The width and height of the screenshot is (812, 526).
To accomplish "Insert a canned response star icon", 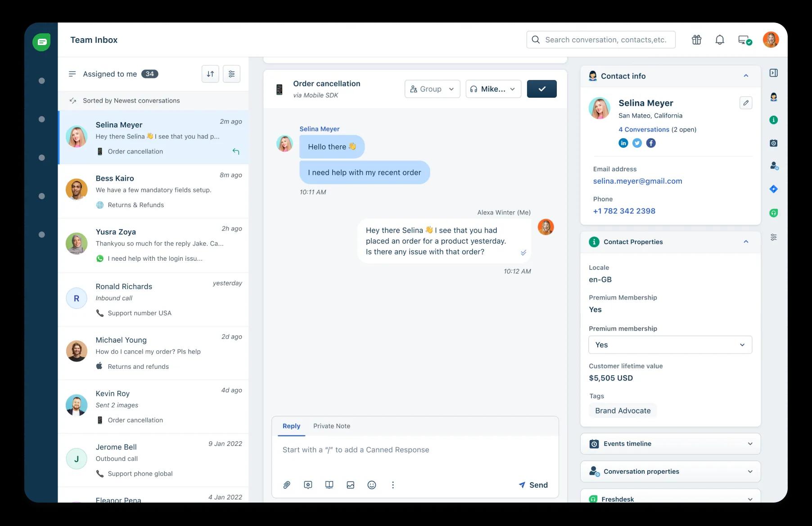I will pyautogui.click(x=308, y=485).
